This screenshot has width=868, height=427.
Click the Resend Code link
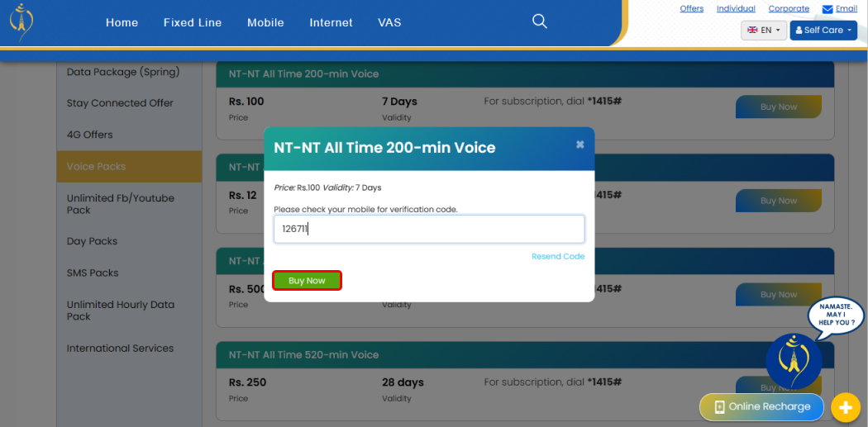pos(558,256)
